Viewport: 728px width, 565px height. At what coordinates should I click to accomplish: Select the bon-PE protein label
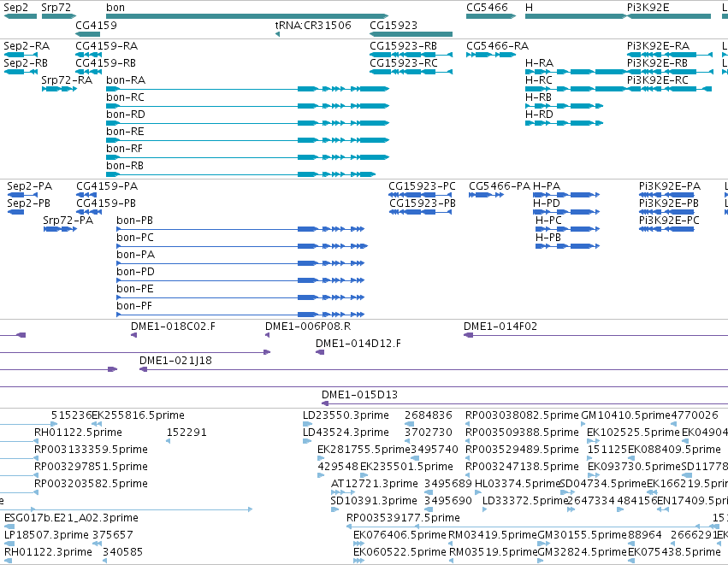[135, 290]
